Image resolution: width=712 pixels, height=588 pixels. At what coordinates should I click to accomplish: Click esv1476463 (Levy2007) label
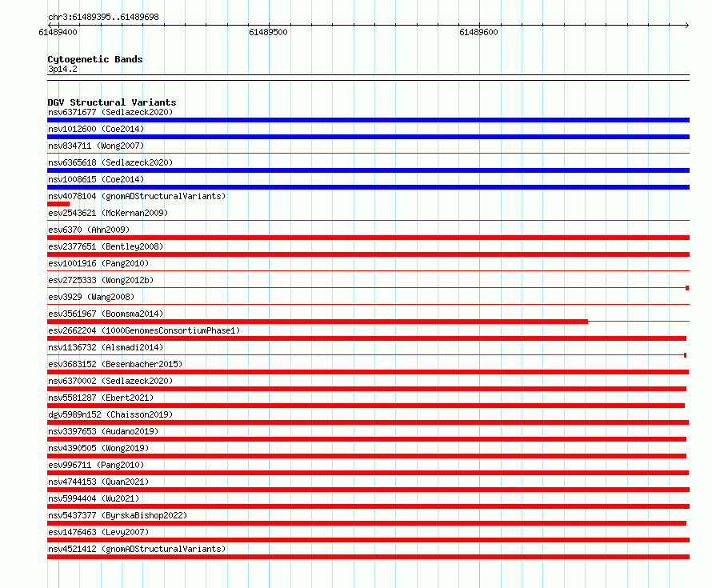(x=98, y=532)
